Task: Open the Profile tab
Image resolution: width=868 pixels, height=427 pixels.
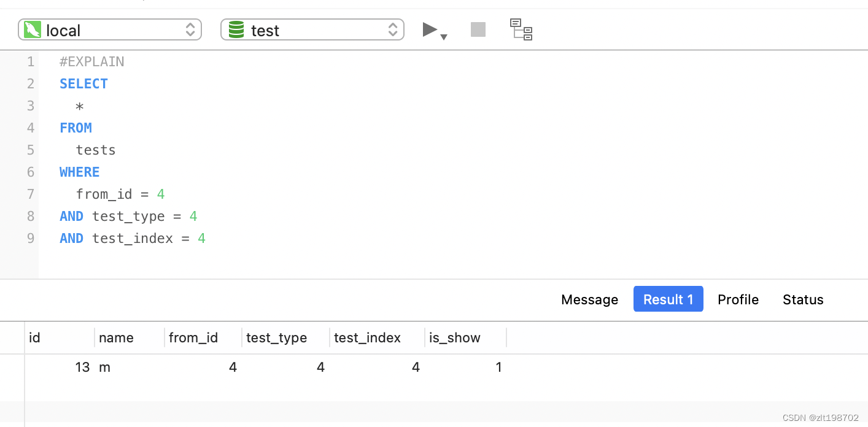Action: pos(738,299)
